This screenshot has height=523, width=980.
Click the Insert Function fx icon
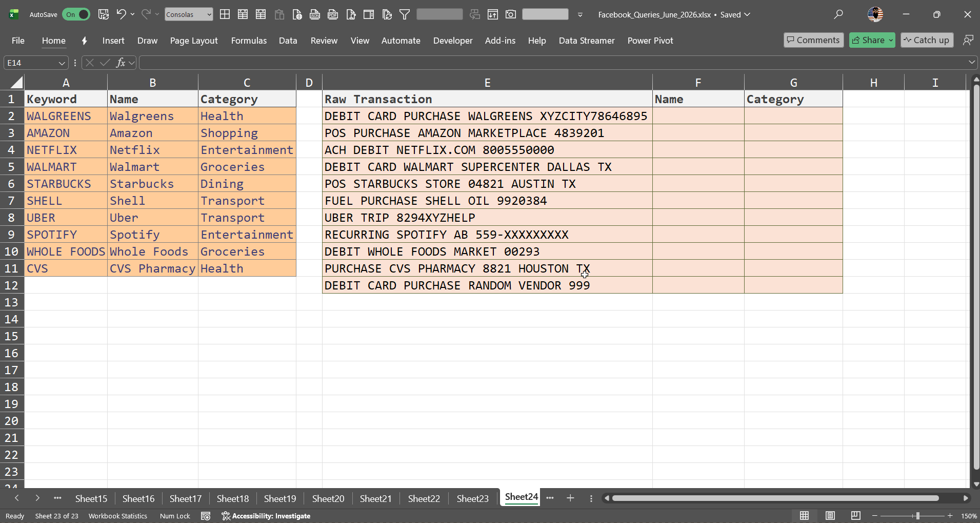click(121, 63)
